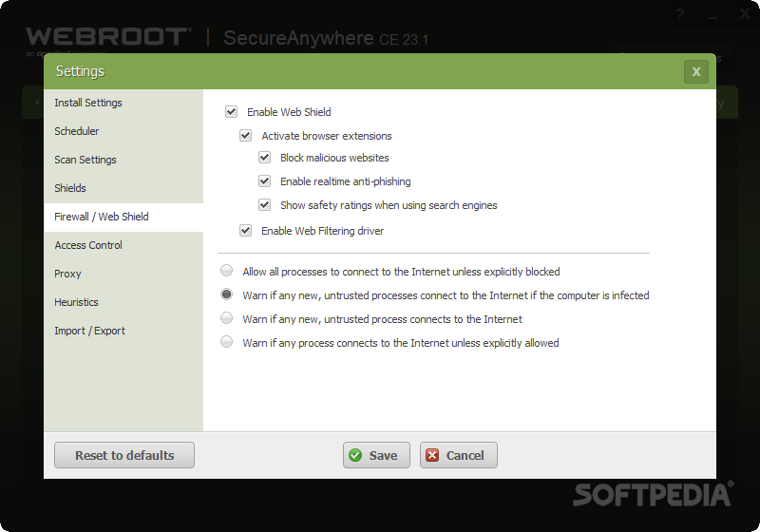Click Reset to defaults button
Screen dimensions: 760x532
click(124, 455)
